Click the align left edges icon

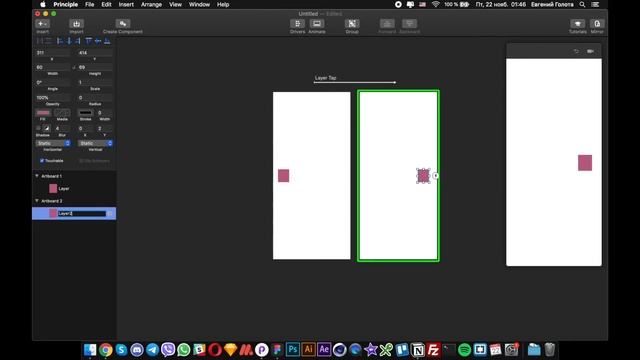[60, 41]
